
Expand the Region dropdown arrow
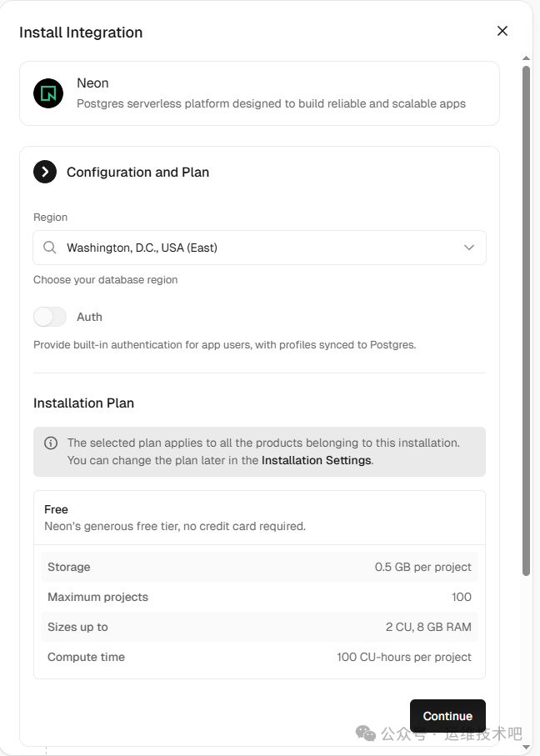469,248
